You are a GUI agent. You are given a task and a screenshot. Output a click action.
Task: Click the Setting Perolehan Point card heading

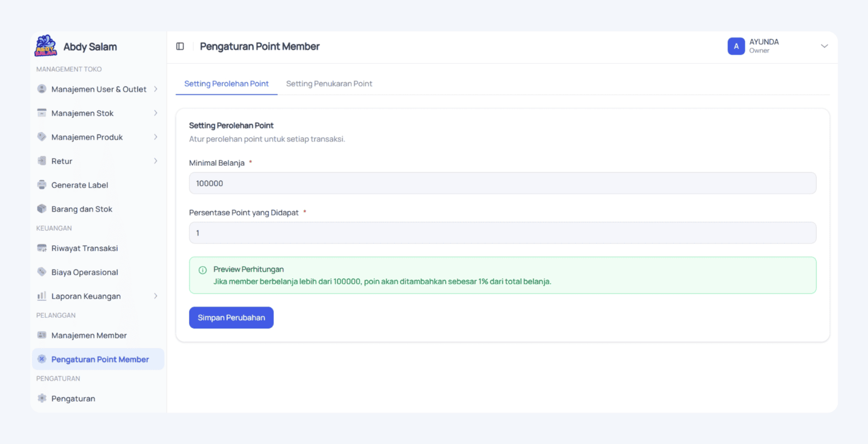[231, 126]
